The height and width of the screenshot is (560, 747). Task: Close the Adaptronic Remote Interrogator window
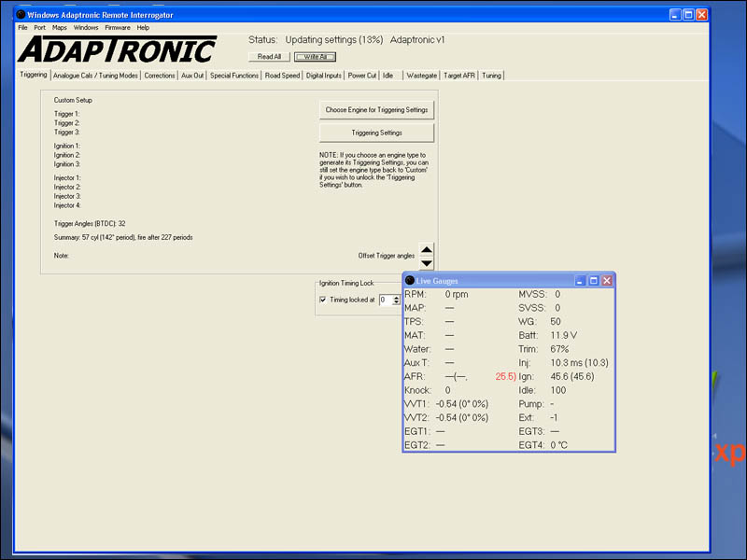click(701, 15)
